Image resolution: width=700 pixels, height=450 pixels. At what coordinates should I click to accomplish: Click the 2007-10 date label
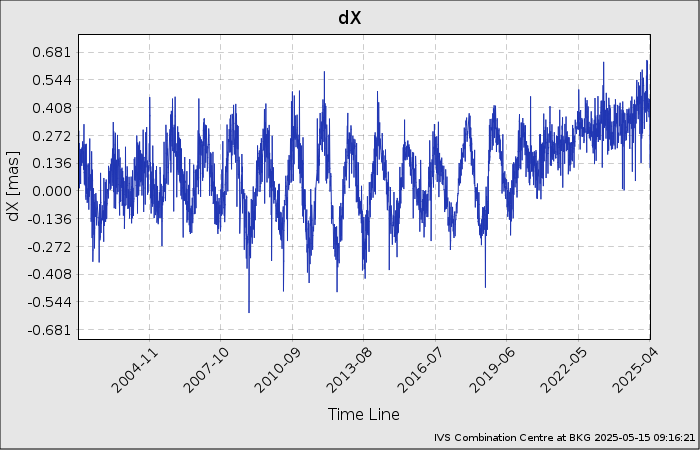[205, 370]
